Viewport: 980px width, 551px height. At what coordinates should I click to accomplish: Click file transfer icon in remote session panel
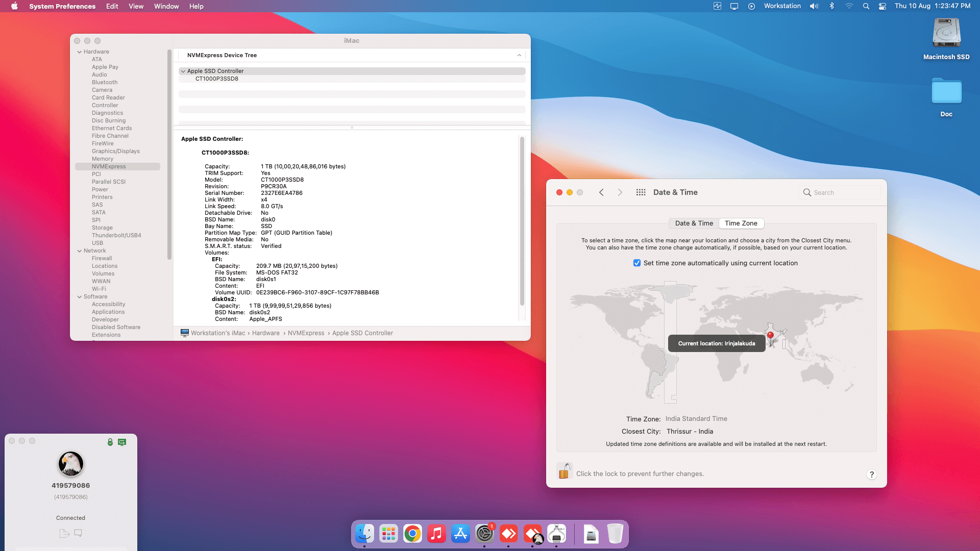point(64,533)
